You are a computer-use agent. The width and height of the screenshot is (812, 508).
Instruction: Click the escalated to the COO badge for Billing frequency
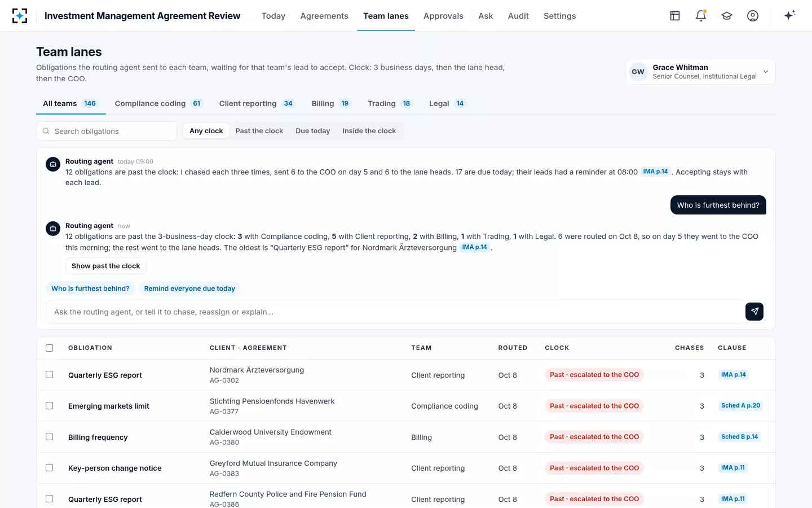(x=594, y=437)
